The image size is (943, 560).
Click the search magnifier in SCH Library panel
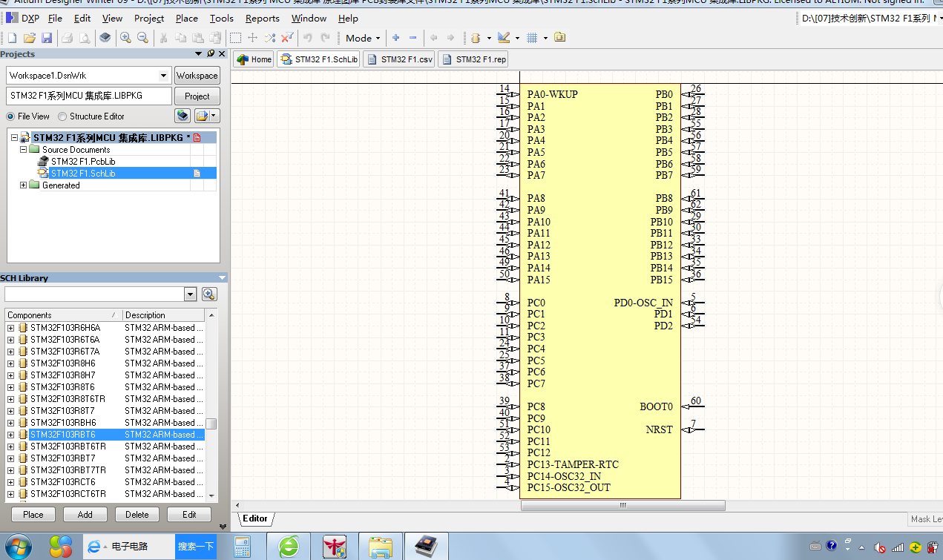coord(209,294)
